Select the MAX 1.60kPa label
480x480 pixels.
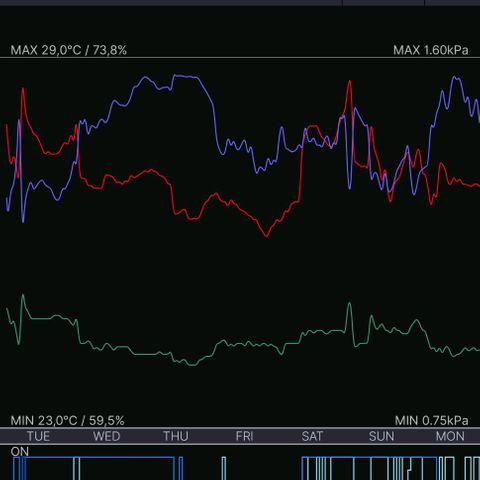tap(431, 50)
